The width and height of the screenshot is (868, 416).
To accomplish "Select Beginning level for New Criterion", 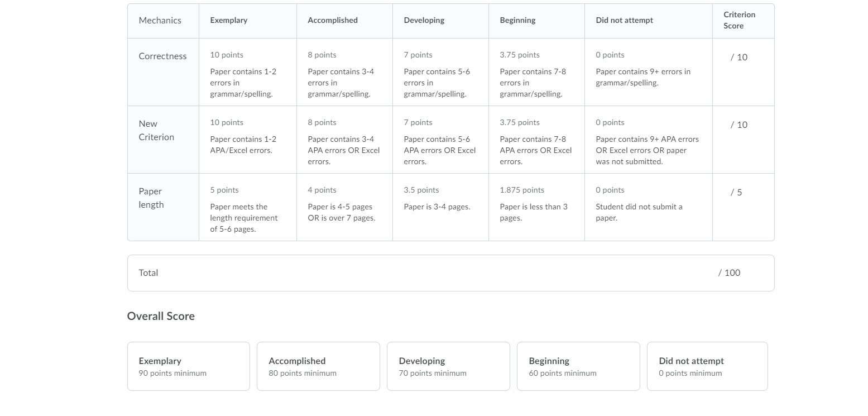I will pyautogui.click(x=536, y=140).
